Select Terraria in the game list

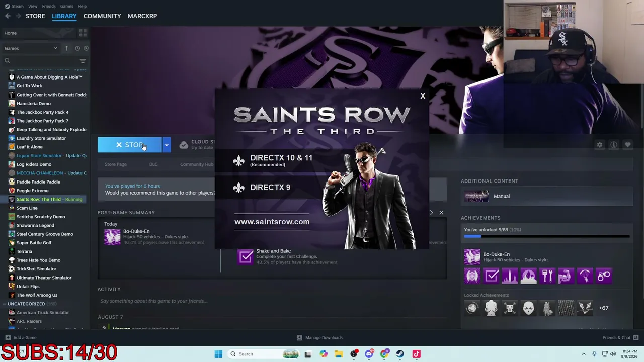coord(24,251)
